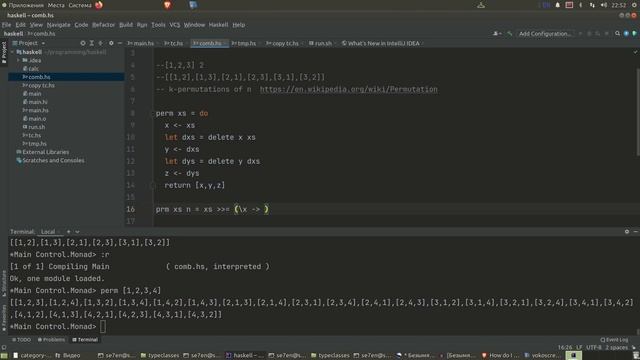
Task: Open the File menu
Action: 6,24
